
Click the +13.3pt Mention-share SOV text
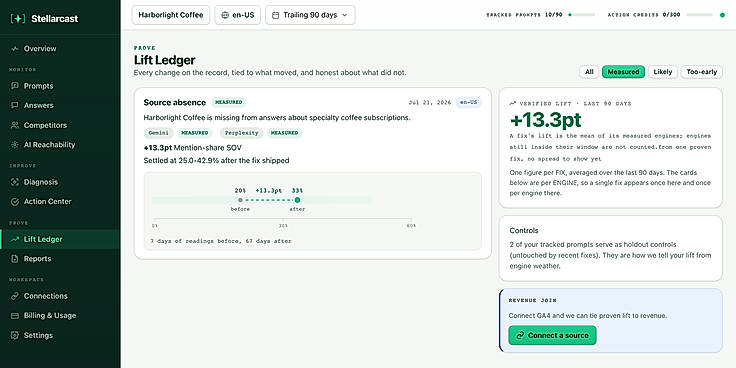pyautogui.click(x=192, y=148)
